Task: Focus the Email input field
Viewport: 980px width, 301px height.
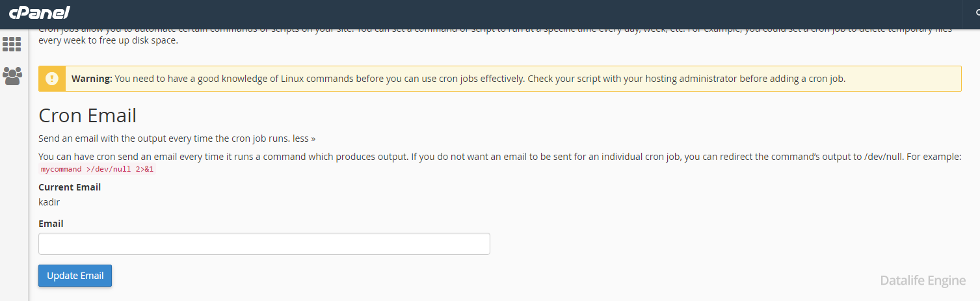Action: pyautogui.click(x=264, y=244)
